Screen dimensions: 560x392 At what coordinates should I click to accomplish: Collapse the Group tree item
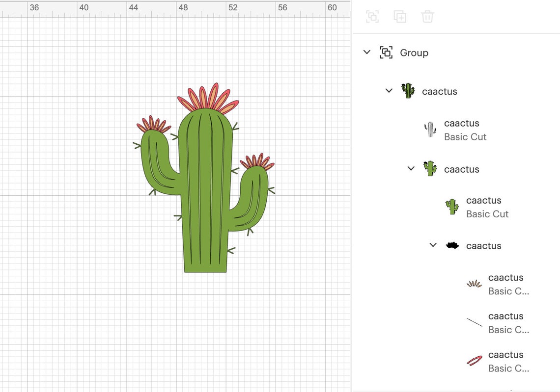(366, 52)
